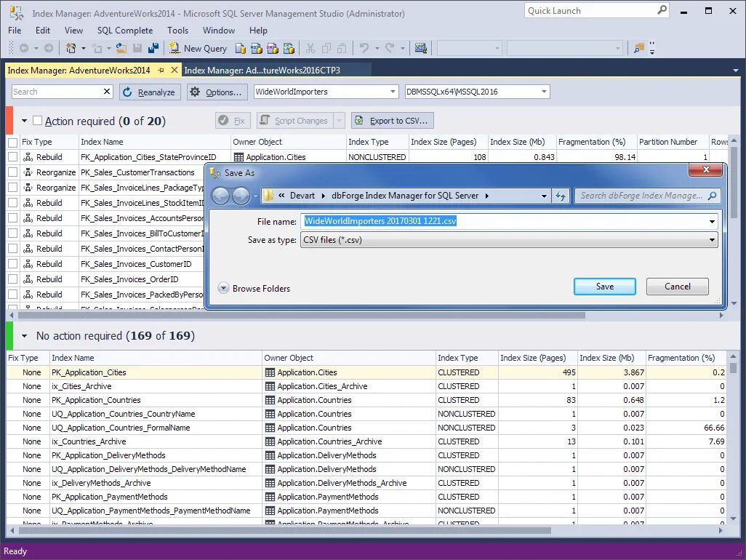This screenshot has height=560, width=746.
Task: Click the Database Engine Query icon
Action: tap(241, 48)
